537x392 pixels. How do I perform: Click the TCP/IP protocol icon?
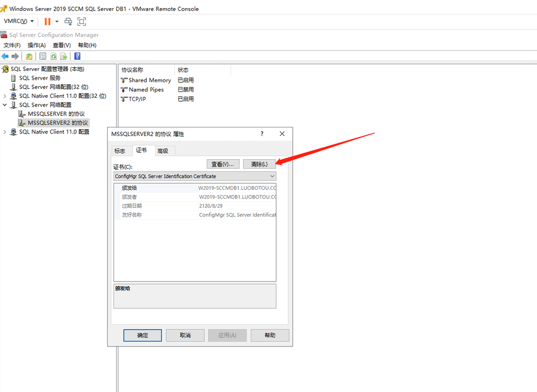[x=124, y=99]
